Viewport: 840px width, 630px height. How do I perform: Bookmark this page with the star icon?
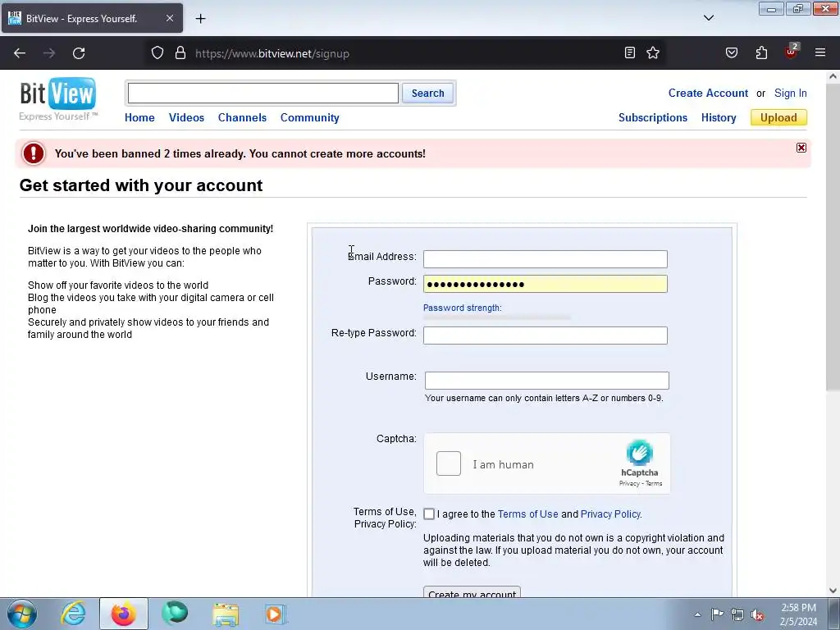pyautogui.click(x=652, y=52)
